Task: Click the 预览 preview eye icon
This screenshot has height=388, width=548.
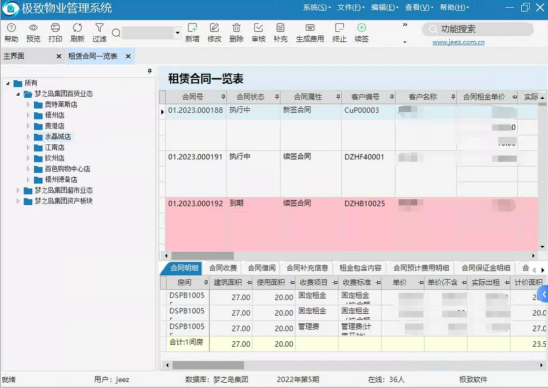Action: click(x=33, y=28)
